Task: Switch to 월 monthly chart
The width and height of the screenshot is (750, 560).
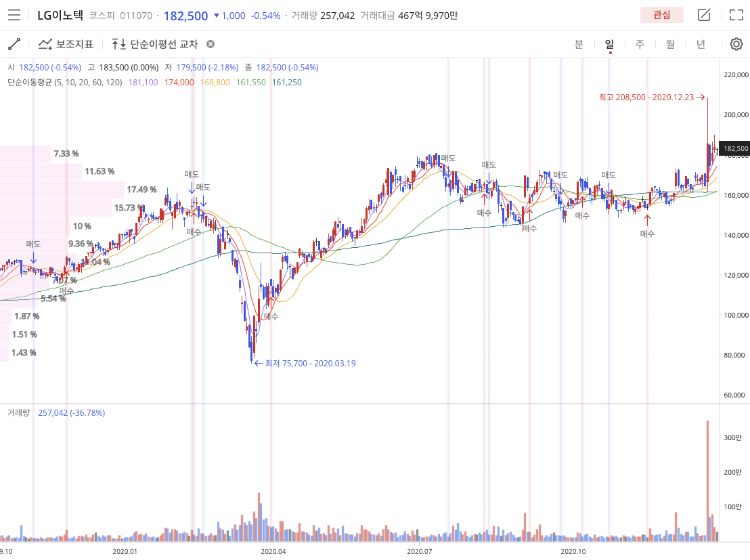Action: 671,44
